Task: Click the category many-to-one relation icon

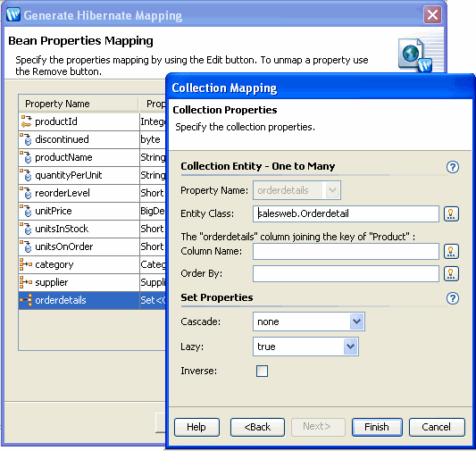Action: [x=26, y=264]
